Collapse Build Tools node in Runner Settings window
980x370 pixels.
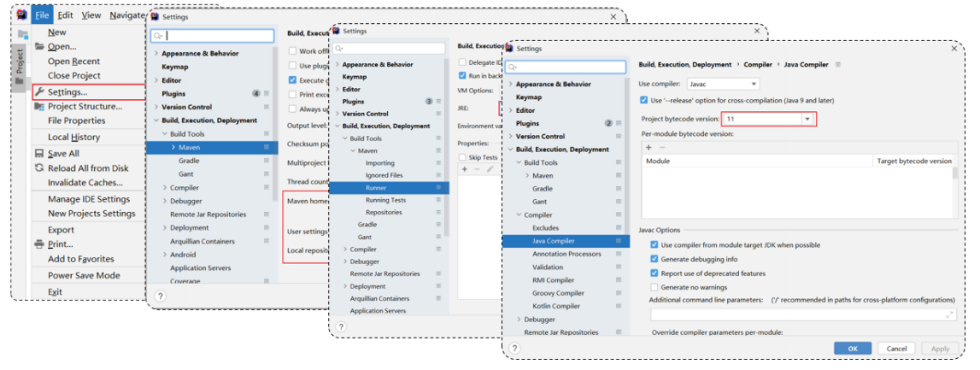point(345,138)
